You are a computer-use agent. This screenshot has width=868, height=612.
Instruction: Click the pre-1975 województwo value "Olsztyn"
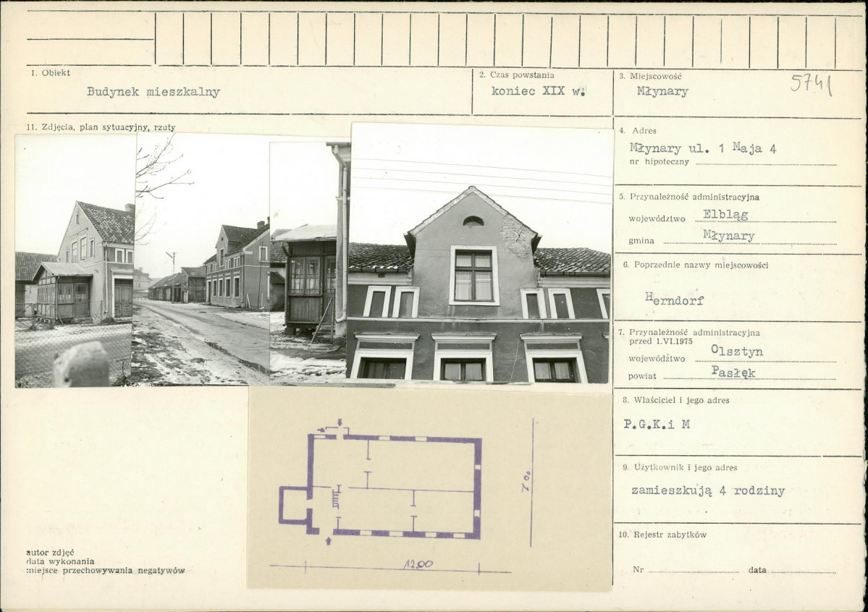[x=736, y=352]
